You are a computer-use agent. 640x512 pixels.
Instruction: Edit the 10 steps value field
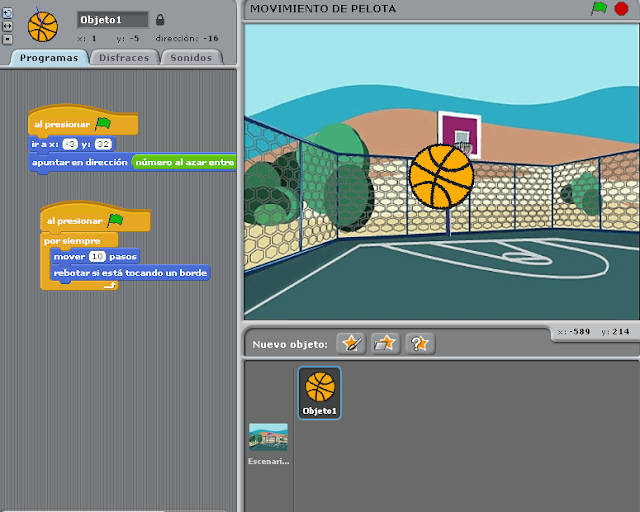click(x=97, y=256)
